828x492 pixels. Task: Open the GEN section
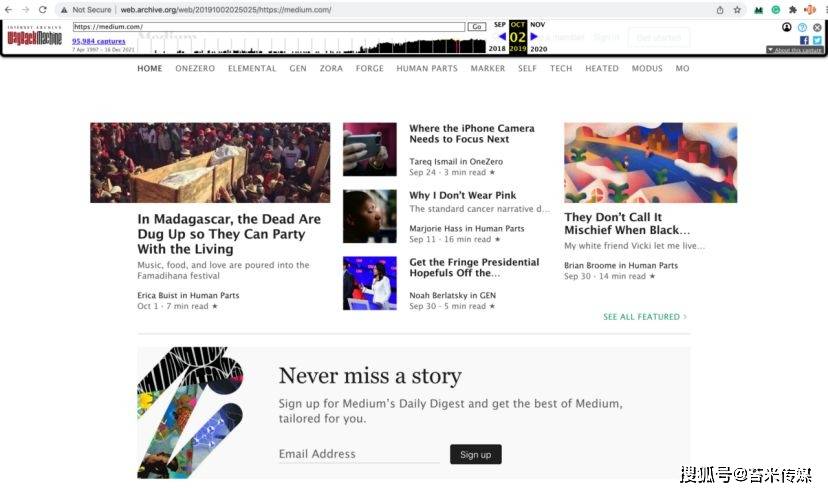click(298, 69)
